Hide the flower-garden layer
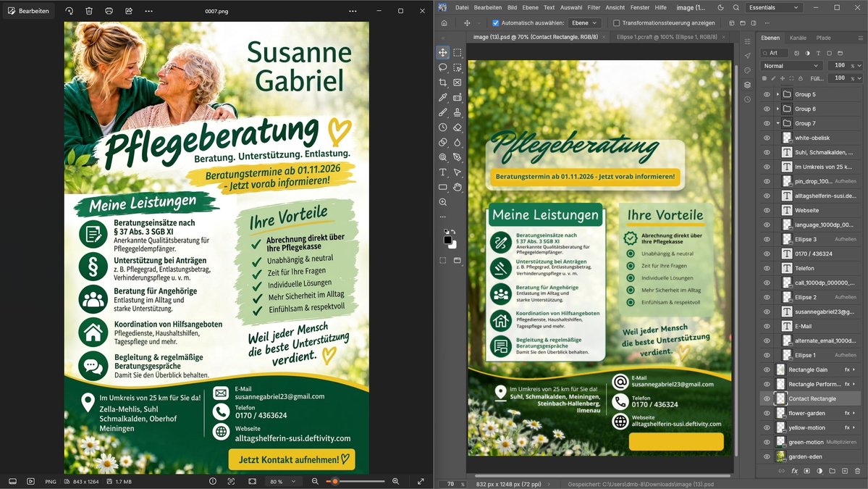The width and height of the screenshot is (868, 489). point(767,413)
